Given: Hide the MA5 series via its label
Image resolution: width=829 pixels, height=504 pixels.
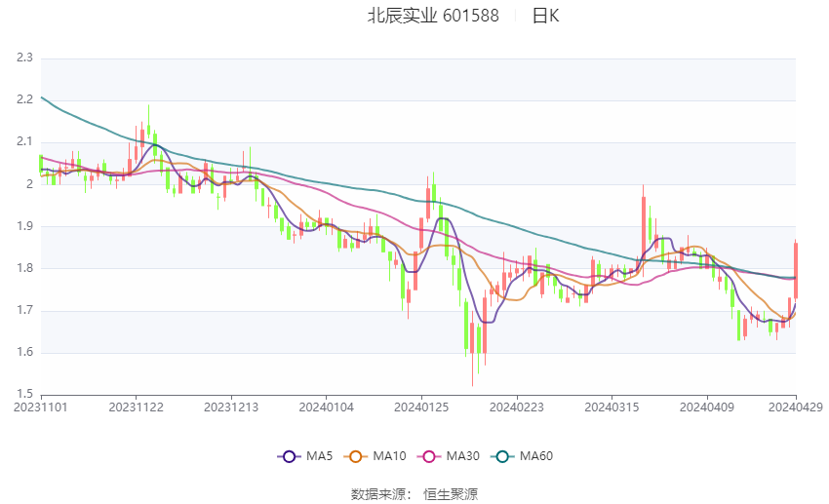Looking at the screenshot, I should point(319,456).
